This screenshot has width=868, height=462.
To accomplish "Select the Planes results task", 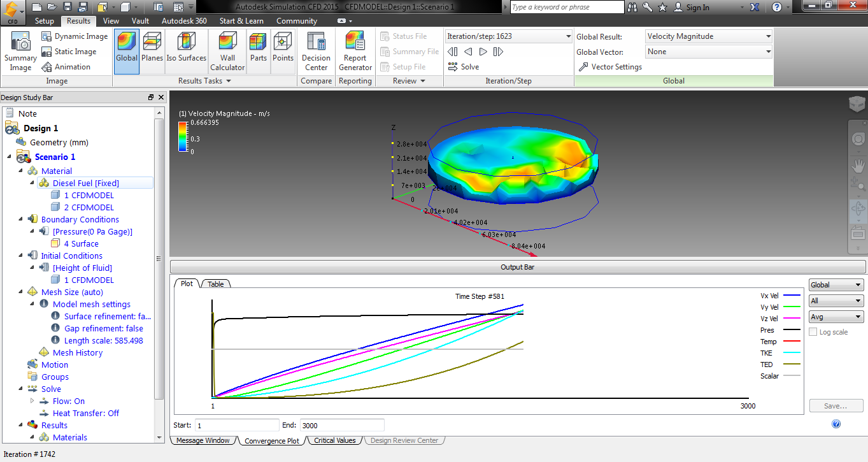I will [x=152, y=50].
